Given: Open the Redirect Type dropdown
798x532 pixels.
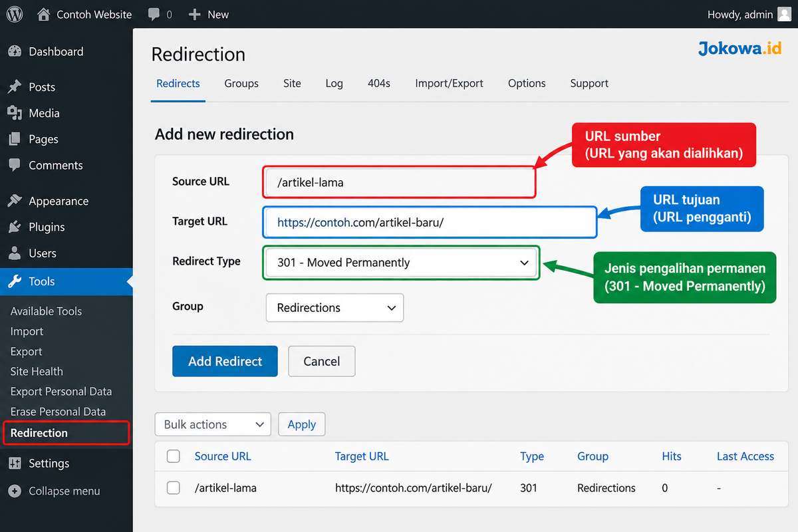Looking at the screenshot, I should [401, 263].
